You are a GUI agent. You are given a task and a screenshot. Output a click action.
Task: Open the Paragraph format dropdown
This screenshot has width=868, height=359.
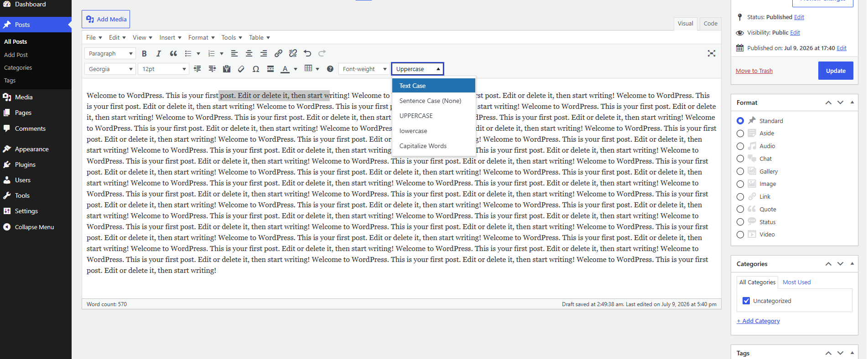coord(110,53)
